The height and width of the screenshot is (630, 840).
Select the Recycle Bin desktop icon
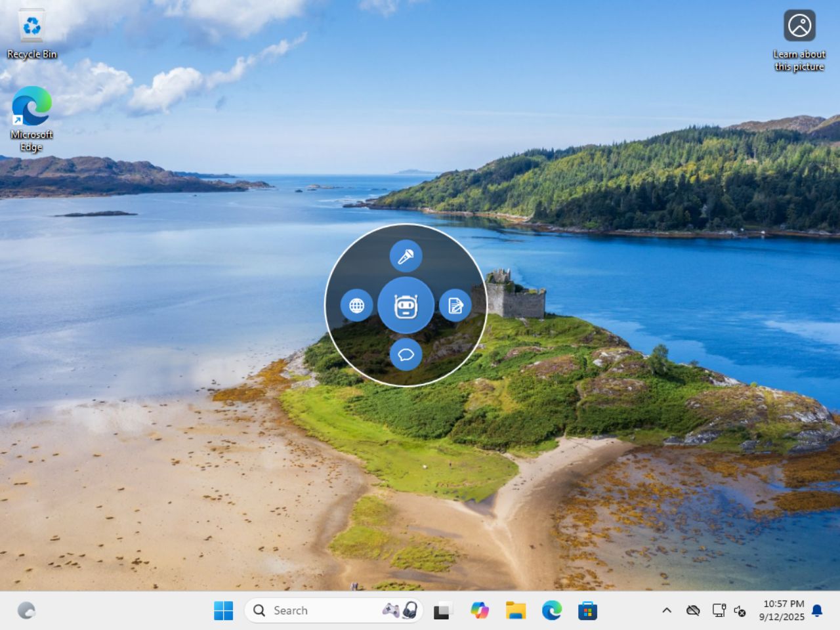coord(31,34)
